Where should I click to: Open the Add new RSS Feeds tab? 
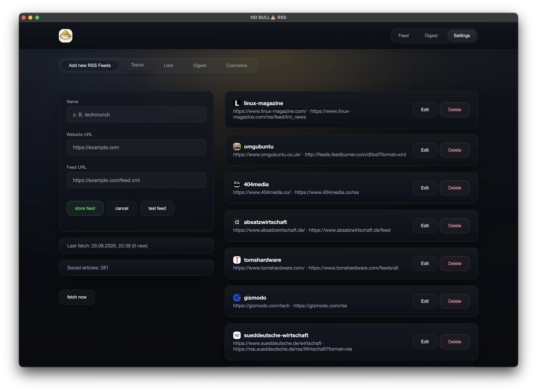click(x=89, y=65)
